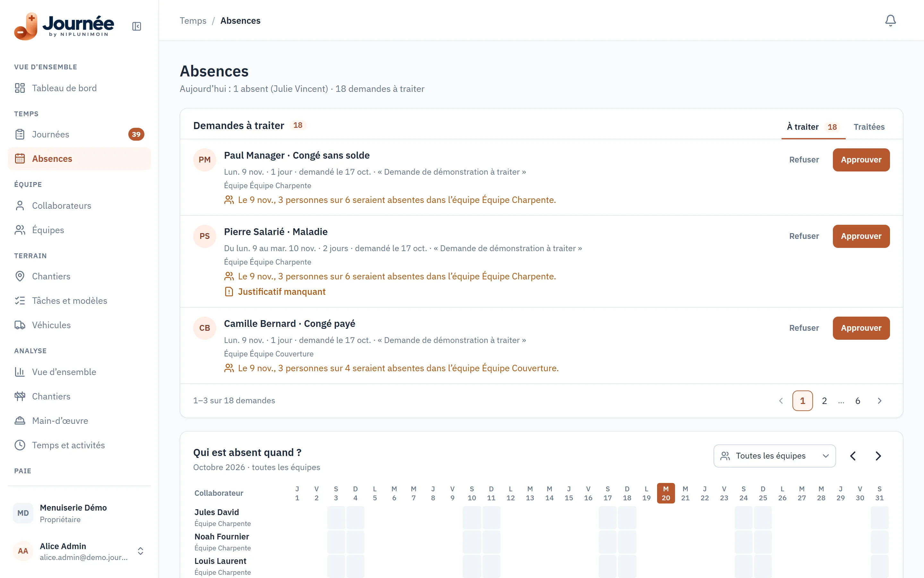The width and height of the screenshot is (924, 578).
Task: Open Tâches et modèles
Action: [79, 301]
